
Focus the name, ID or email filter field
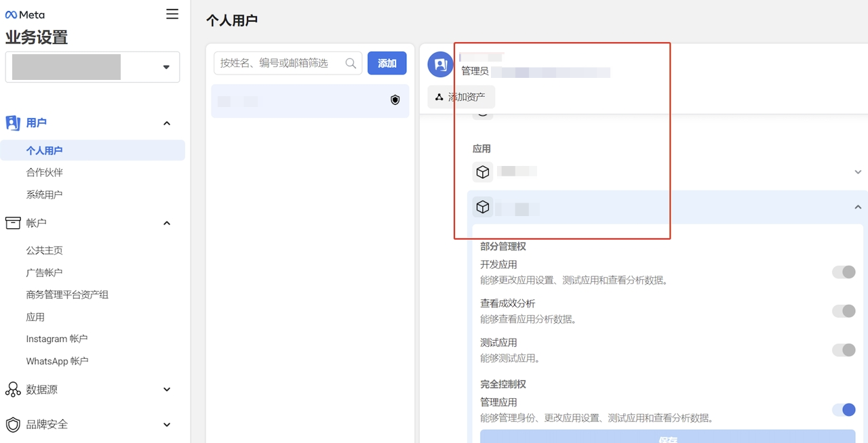(288, 63)
